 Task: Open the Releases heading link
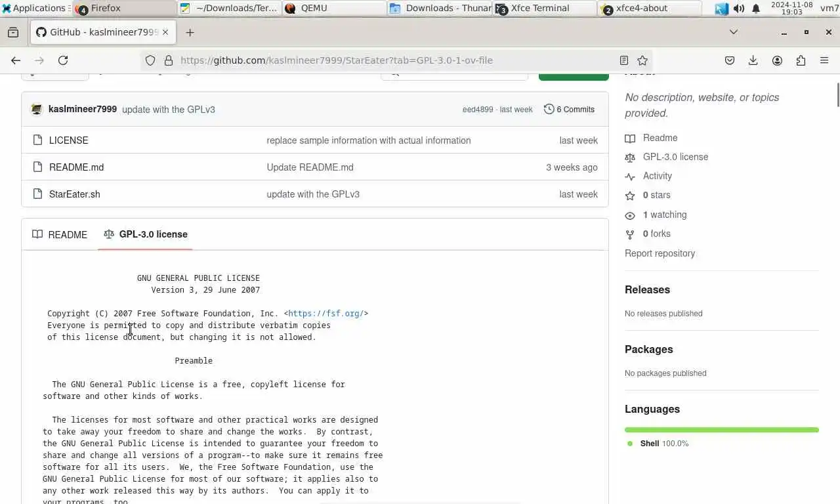coord(647,289)
